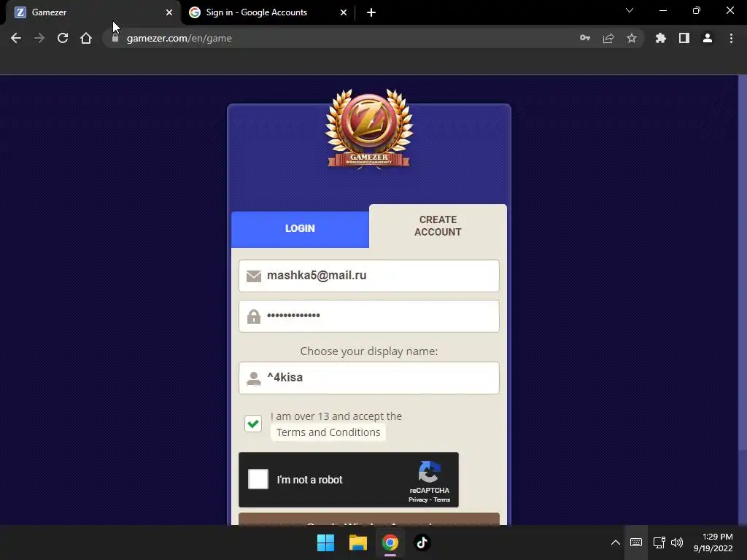Restore down the Chrome window

(697, 10)
